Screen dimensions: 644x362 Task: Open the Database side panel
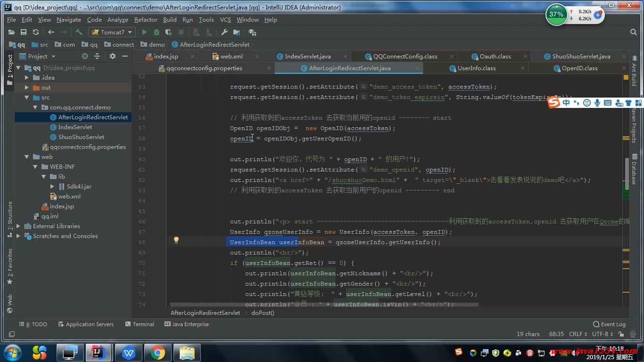pos(634,169)
